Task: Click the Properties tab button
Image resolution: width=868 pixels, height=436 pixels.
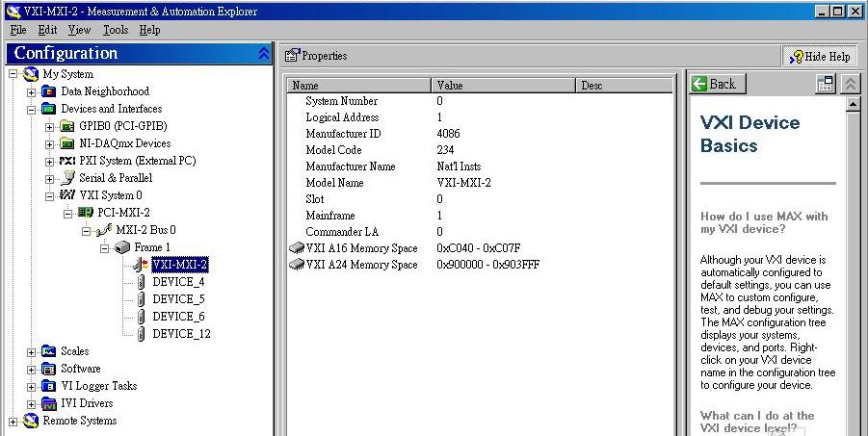Action: 316,55
